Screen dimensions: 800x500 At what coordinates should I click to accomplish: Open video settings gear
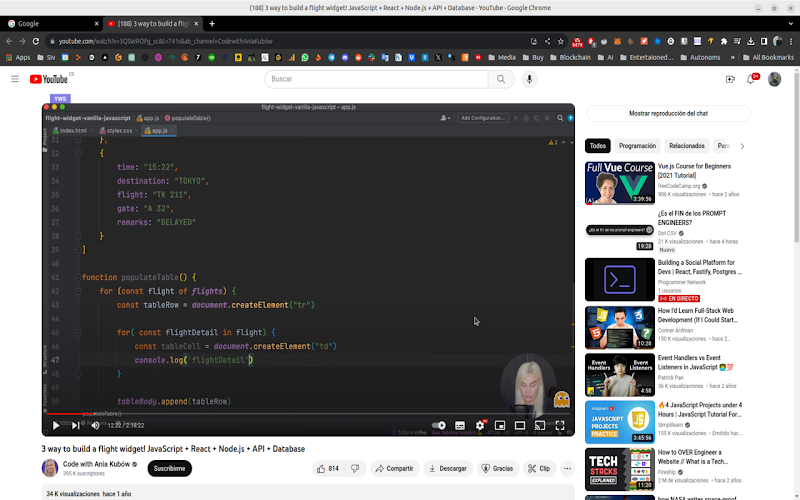[x=480, y=425]
